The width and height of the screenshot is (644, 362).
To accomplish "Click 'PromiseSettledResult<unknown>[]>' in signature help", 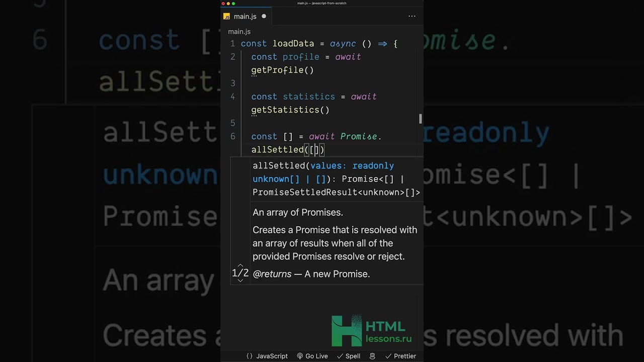I will click(x=336, y=192).
